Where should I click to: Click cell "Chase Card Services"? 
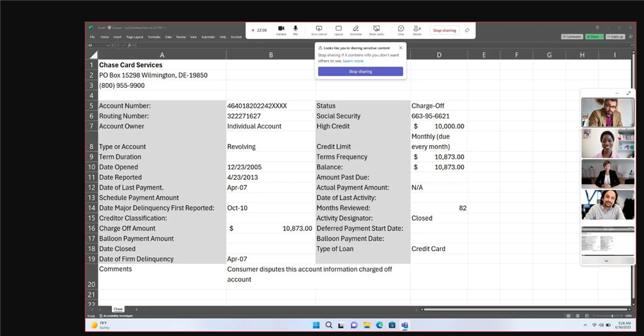162,65
